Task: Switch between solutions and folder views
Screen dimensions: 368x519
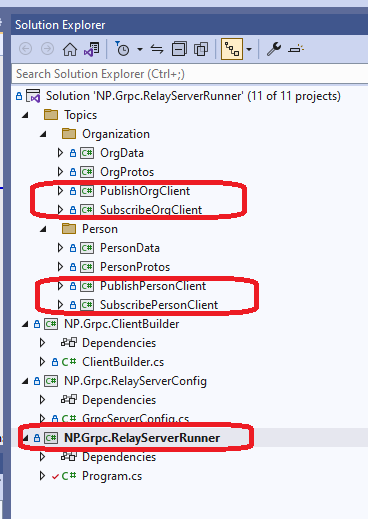Action: tap(92, 49)
